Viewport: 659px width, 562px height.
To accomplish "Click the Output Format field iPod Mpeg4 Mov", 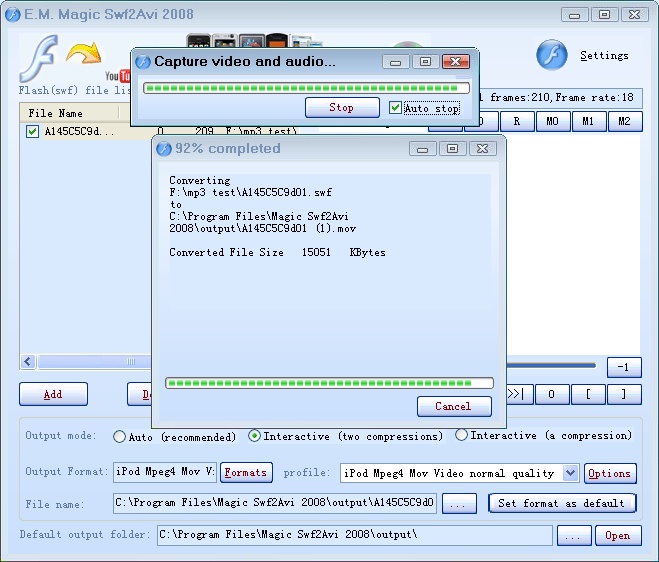I will (165, 472).
